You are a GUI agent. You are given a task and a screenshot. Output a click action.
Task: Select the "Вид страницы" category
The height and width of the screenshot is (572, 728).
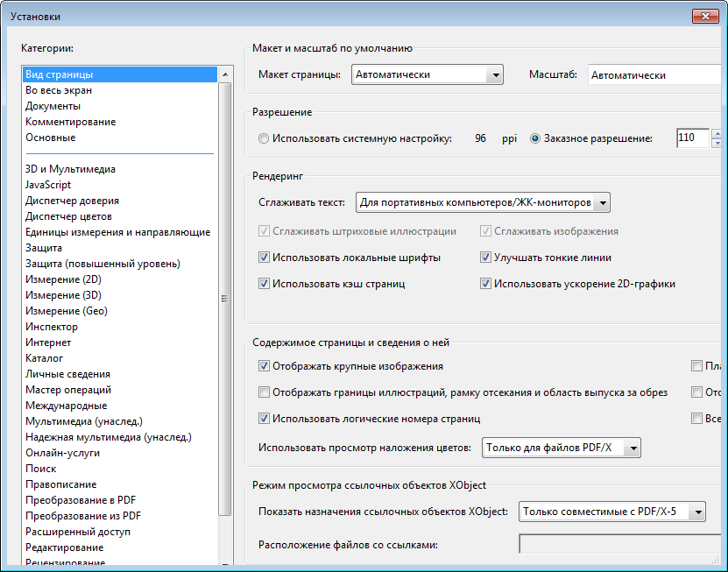tap(120, 74)
